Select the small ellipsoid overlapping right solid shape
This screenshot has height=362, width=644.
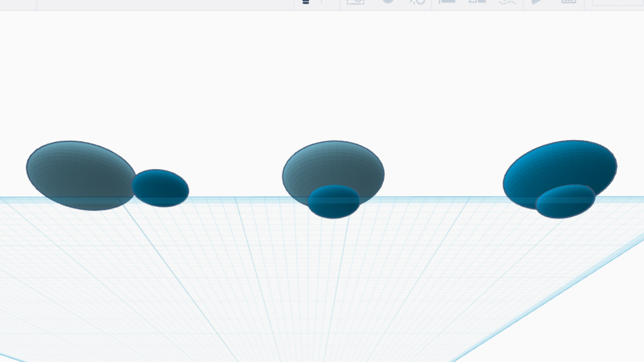coord(566,202)
